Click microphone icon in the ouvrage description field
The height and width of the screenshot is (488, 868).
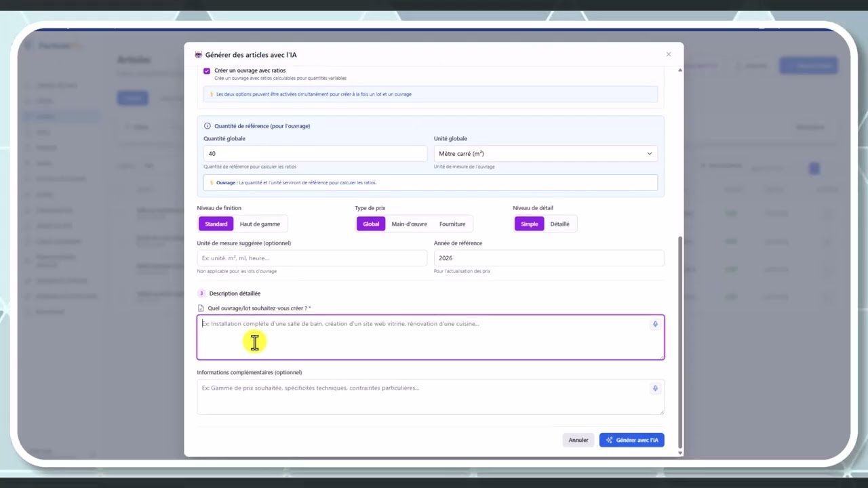click(655, 324)
